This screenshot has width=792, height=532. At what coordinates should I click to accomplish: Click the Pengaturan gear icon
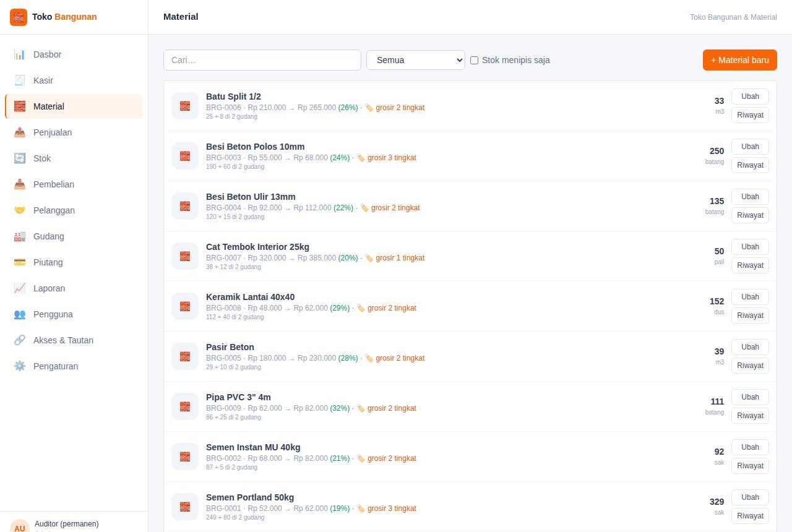click(20, 366)
